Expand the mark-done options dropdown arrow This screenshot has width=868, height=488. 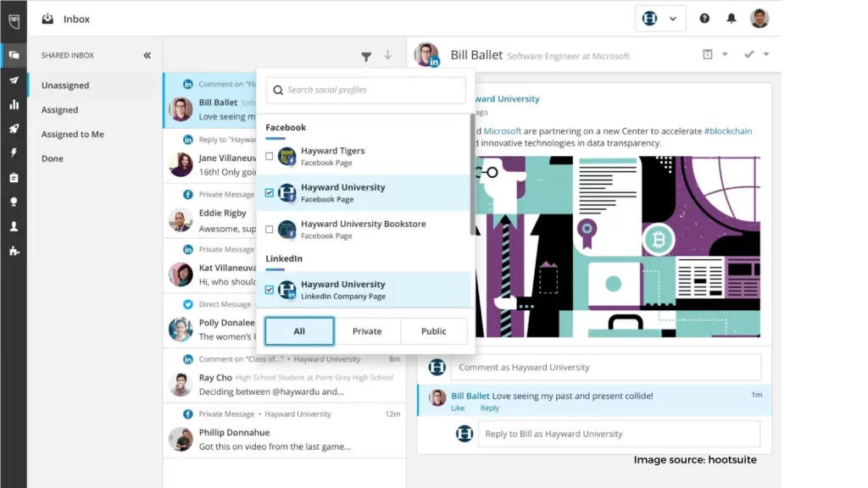pos(766,54)
